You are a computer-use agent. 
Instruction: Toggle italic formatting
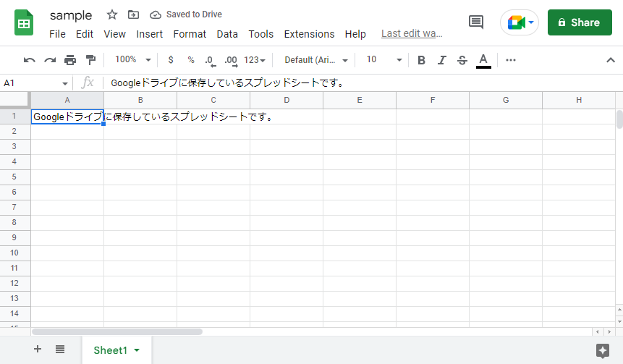coord(442,60)
